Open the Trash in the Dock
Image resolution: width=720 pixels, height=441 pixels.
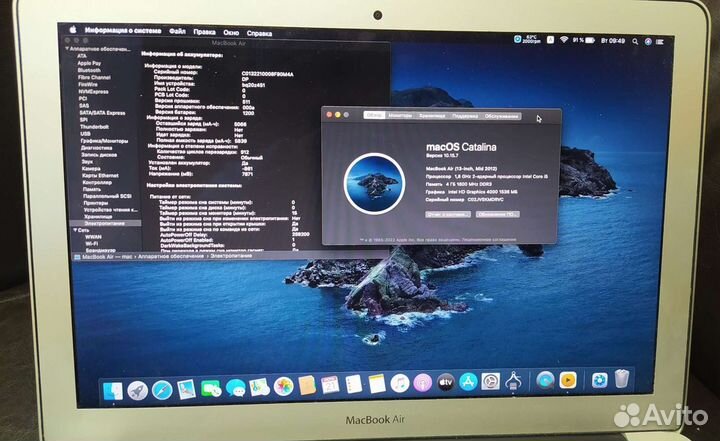point(621,379)
